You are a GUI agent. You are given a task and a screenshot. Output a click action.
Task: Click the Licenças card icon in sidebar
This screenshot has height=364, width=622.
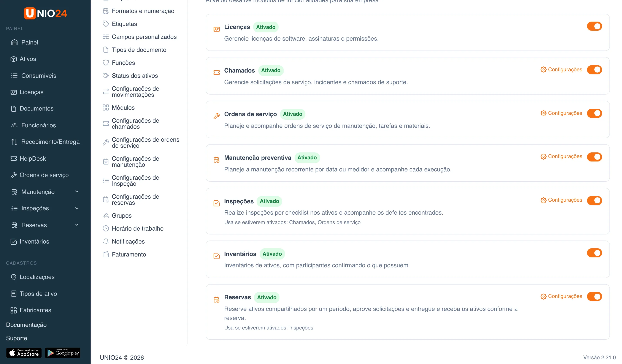[14, 92]
